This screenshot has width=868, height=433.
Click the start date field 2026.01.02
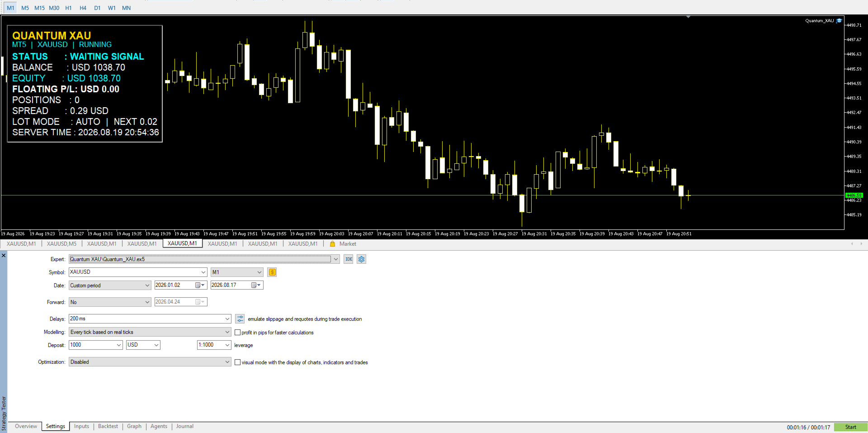(x=175, y=285)
